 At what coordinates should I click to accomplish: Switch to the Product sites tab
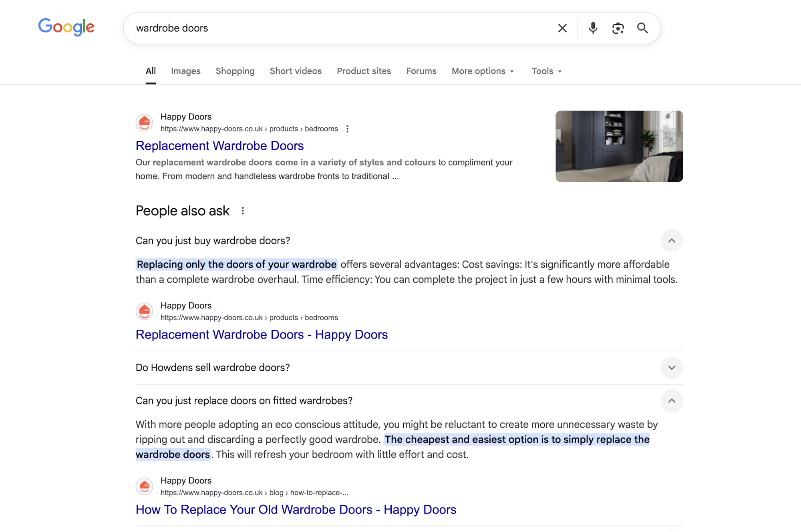tap(364, 71)
